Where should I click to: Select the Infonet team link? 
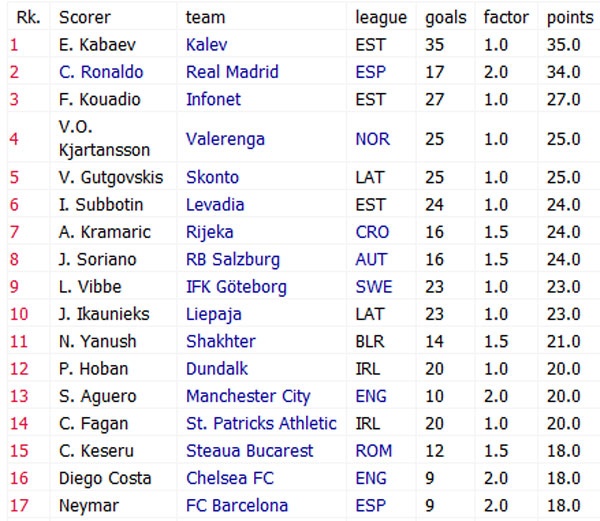click(214, 99)
